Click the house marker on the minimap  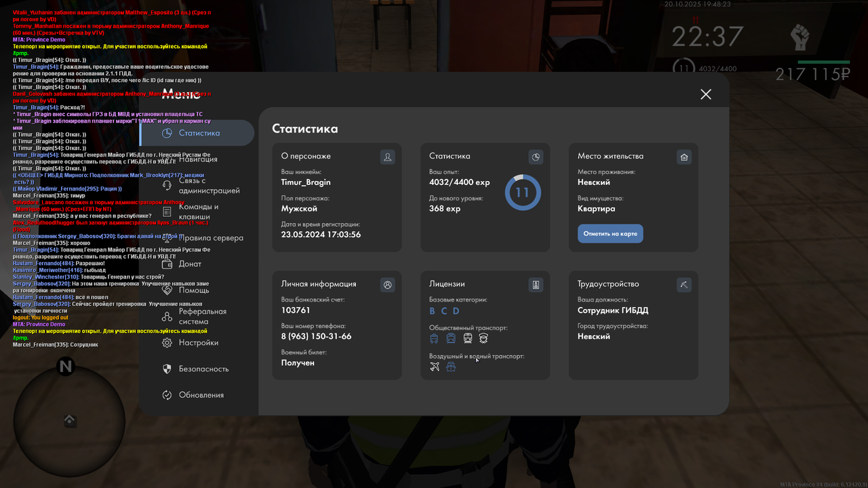pos(70,421)
